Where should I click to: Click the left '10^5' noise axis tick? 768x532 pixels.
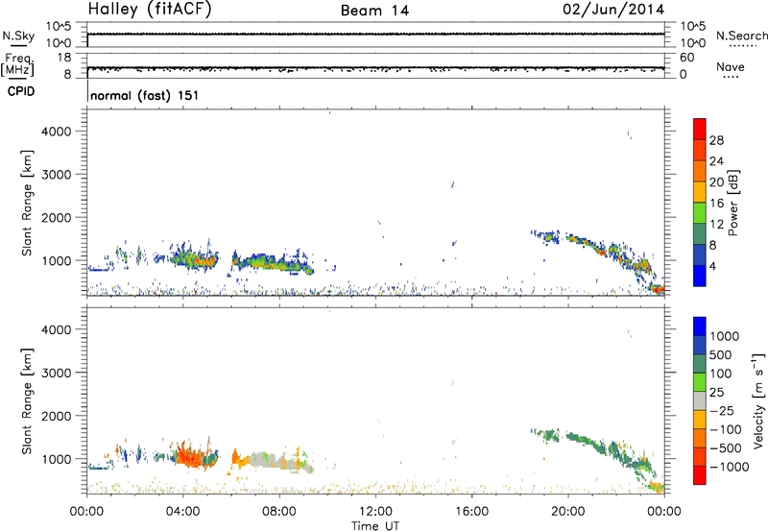click(x=59, y=27)
